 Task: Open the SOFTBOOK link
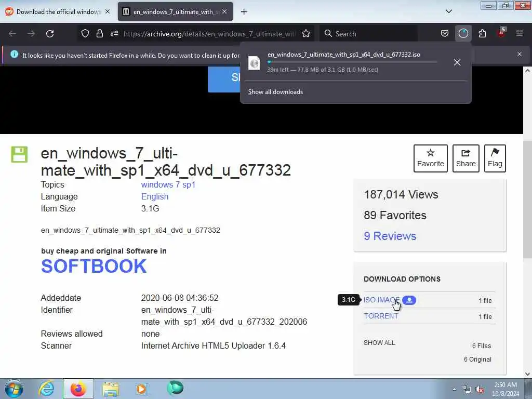(94, 267)
